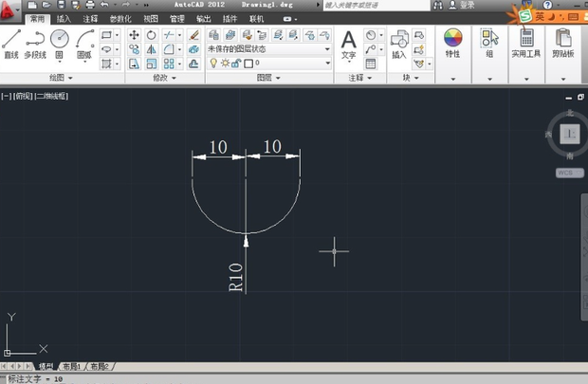
Task: Select the Scale tool
Action: point(151,64)
